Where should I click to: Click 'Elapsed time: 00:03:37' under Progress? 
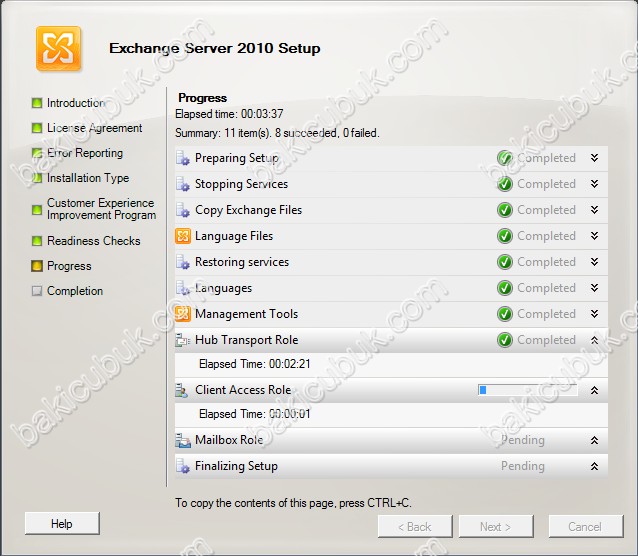point(229,114)
